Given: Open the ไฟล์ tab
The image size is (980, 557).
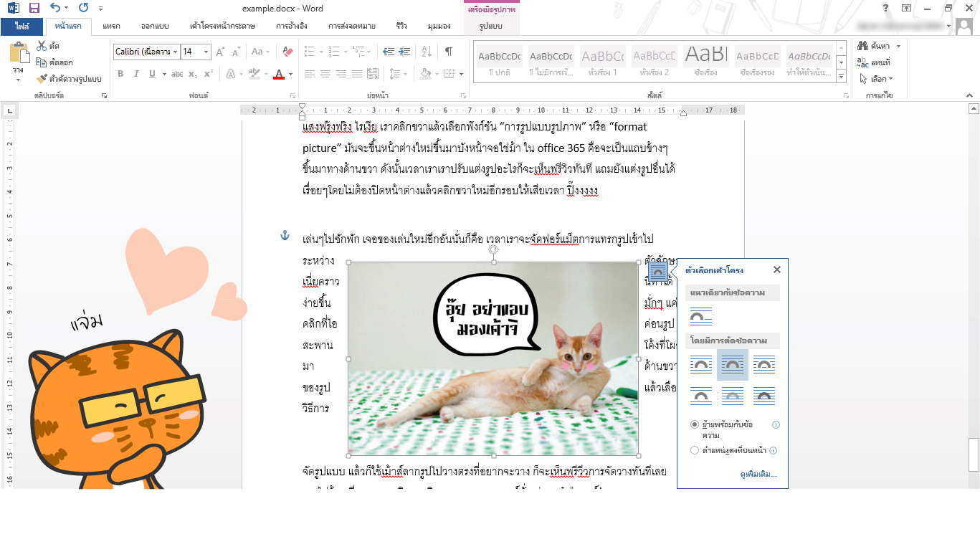Looking at the screenshot, I should [22, 27].
